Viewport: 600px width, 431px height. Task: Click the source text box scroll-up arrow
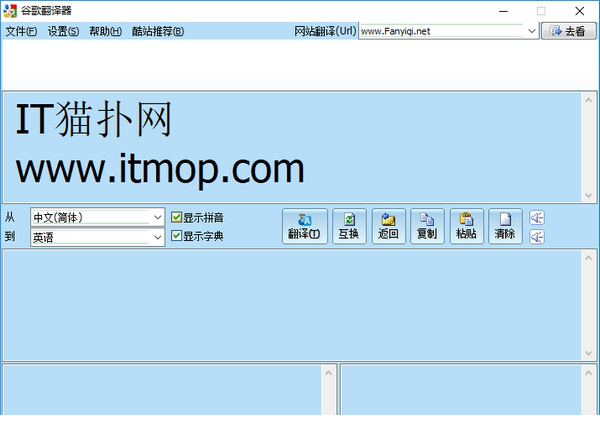(x=589, y=100)
